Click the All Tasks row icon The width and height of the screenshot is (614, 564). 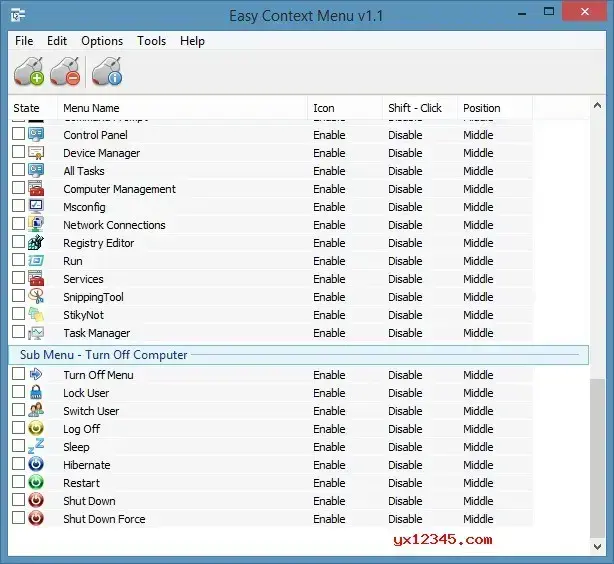pyautogui.click(x=36, y=170)
